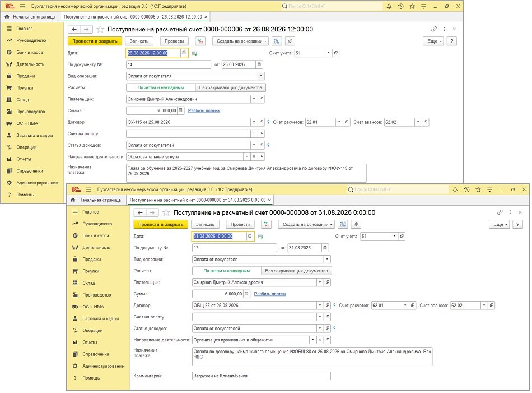Open favorites star in front window title bar
This screenshot has width=532, height=393.
tap(478, 189)
